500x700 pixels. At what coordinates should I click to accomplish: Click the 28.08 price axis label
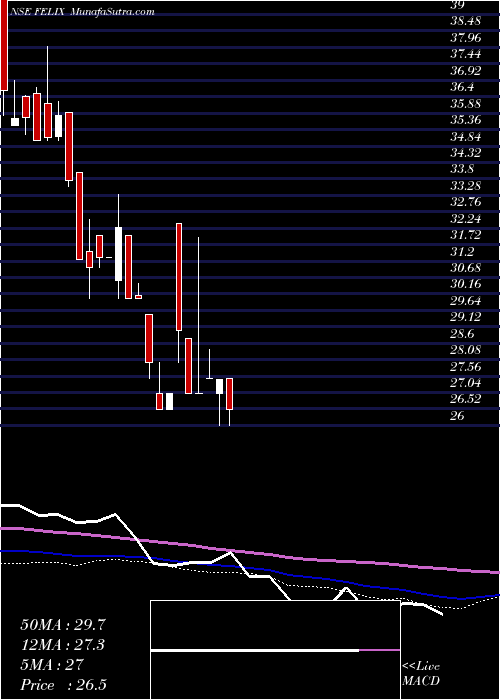point(466,350)
